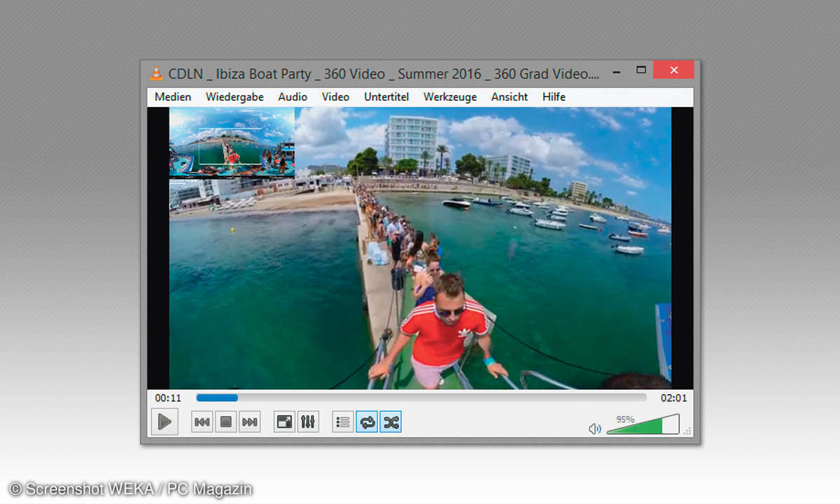Open the Audio menu

click(293, 97)
